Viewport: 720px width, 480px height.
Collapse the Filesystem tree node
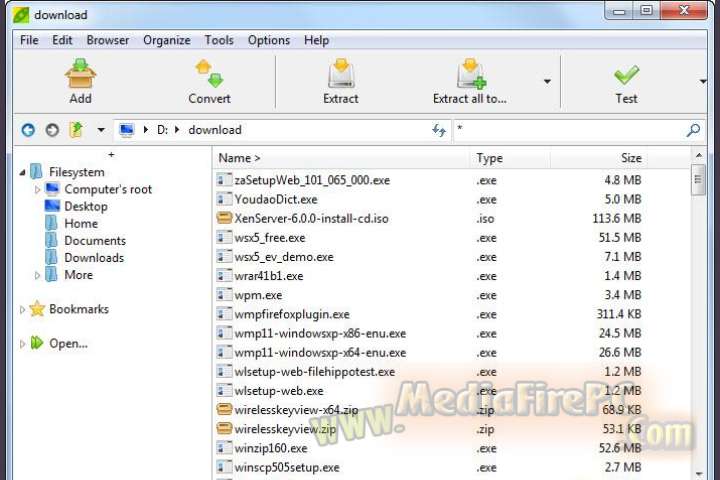click(22, 172)
